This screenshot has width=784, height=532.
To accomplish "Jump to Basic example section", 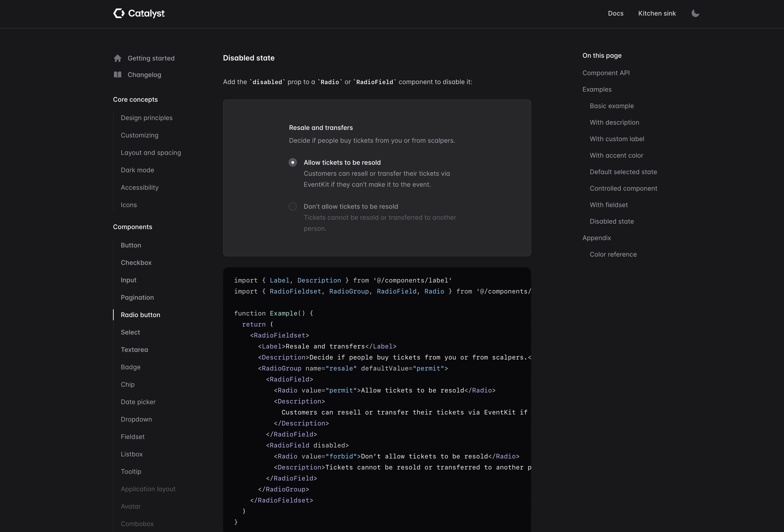I will (x=612, y=106).
